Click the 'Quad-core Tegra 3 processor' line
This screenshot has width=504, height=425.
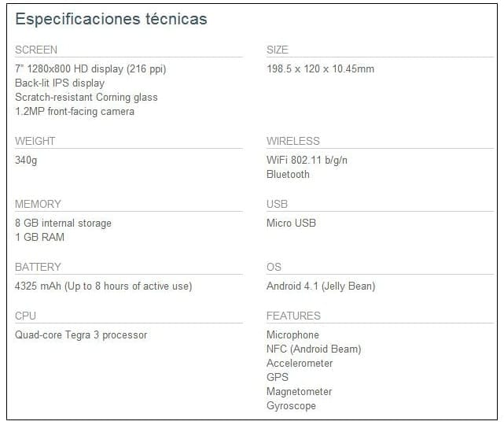[x=81, y=335]
